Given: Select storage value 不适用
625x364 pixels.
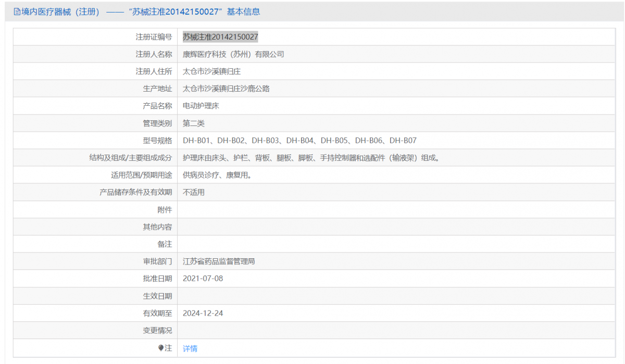Looking at the screenshot, I should (194, 192).
